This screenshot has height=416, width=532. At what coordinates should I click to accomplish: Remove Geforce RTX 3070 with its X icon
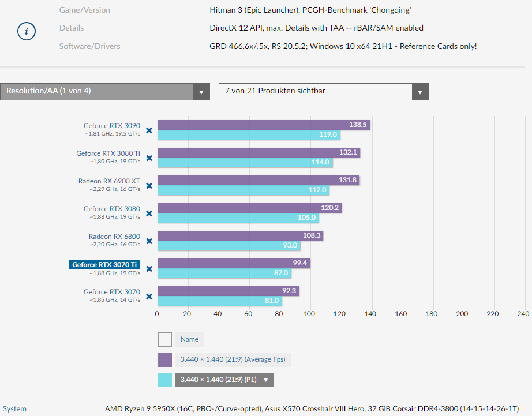point(149,297)
